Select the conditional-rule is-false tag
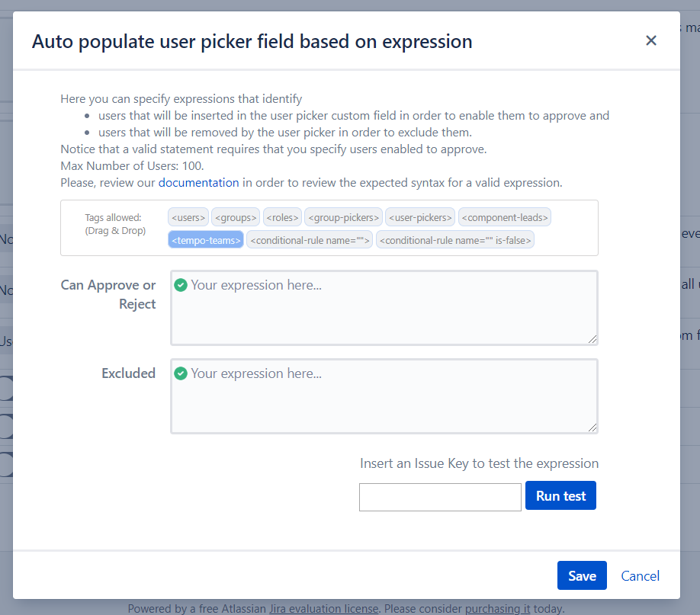The height and width of the screenshot is (615, 700). tap(455, 240)
